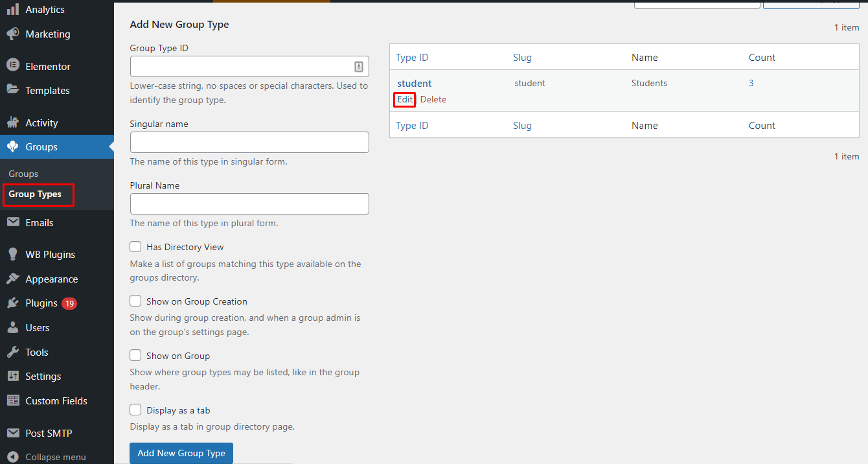Toggle the Display as a tab checkbox
Viewport: 868px width, 464px height.
135,410
